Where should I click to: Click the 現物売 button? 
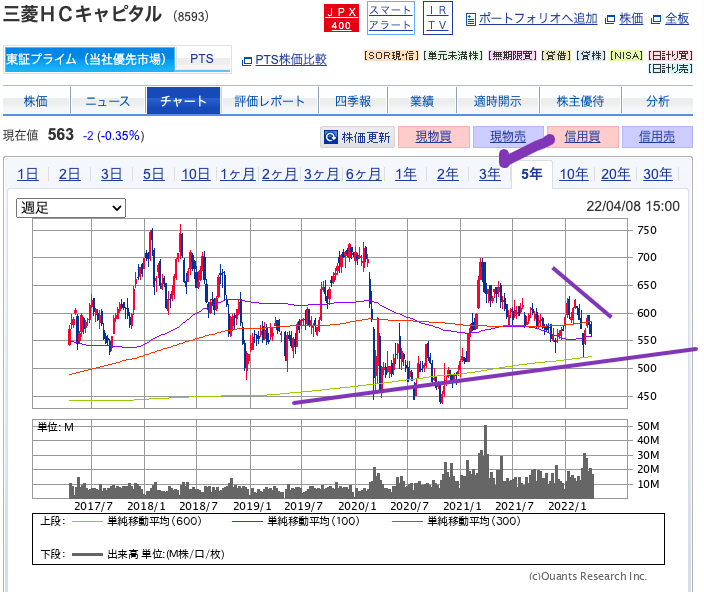(x=508, y=137)
